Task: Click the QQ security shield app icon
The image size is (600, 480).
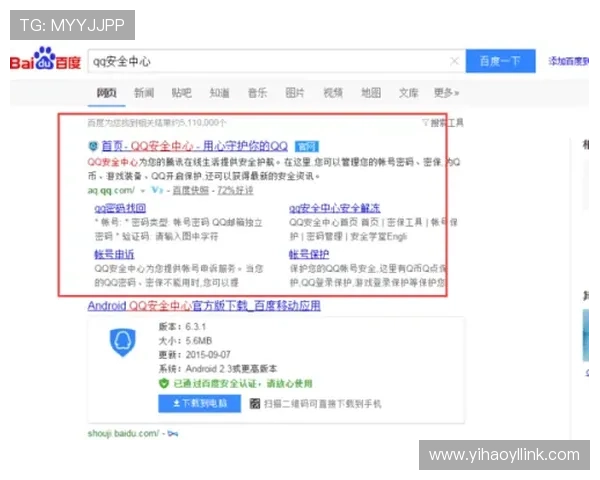Action: [122, 342]
